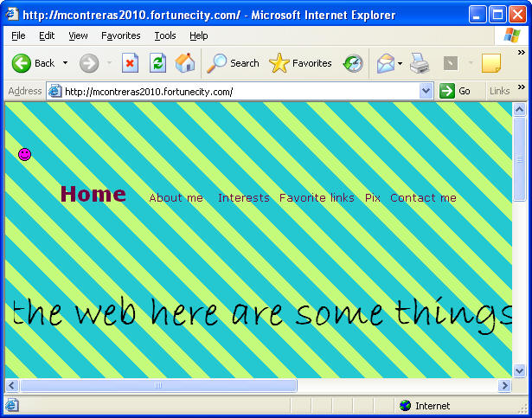Open the Contact me link
Image resolution: width=532 pixels, height=418 pixels.
(423, 197)
